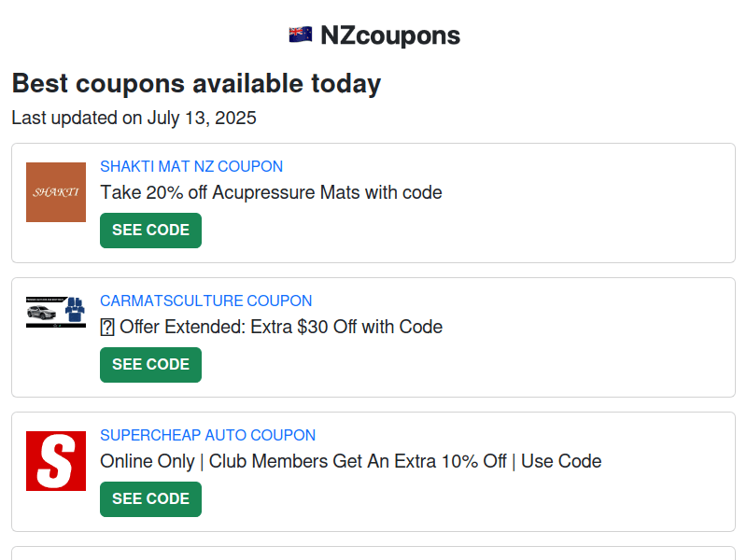The width and height of the screenshot is (747, 560).
Task: Click the emoji before 'Offer Extended' text
Action: pyautogui.click(x=107, y=327)
